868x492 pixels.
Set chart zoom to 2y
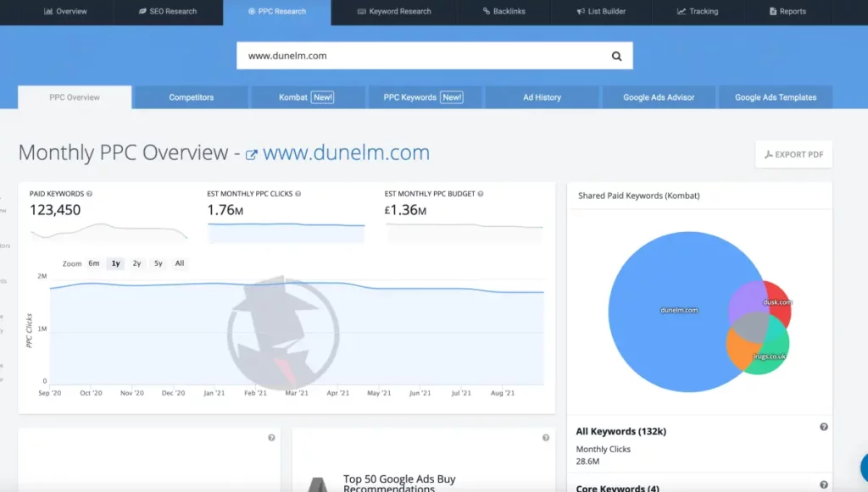tap(136, 263)
